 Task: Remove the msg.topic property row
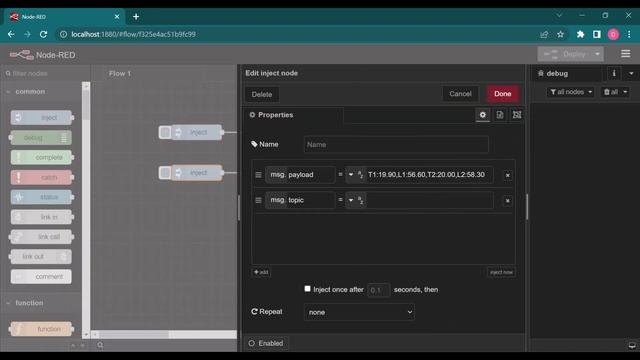(507, 201)
